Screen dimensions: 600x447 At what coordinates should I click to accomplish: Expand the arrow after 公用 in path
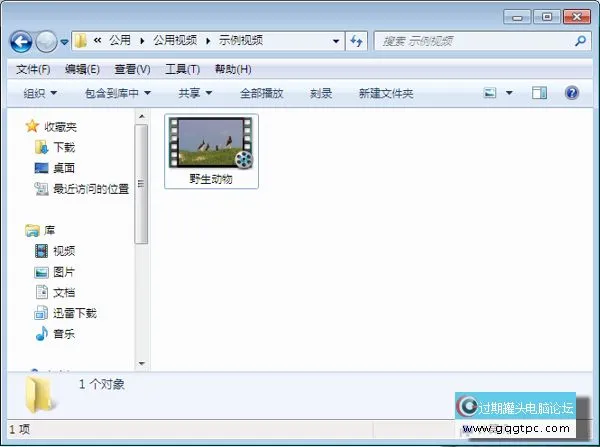(142, 41)
